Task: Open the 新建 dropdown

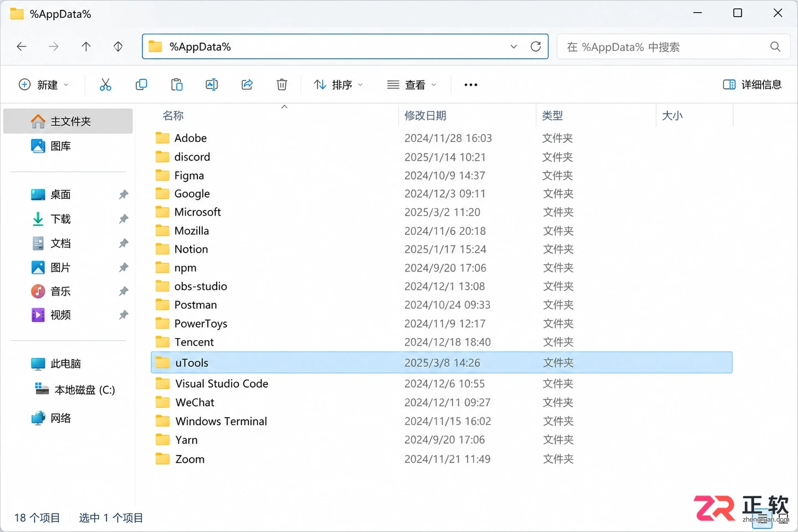Action: [44, 85]
